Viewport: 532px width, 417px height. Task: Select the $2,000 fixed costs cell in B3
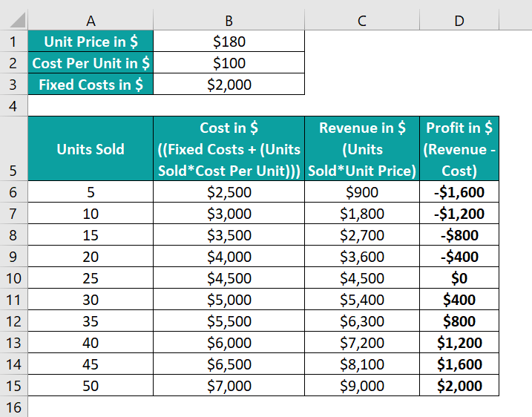click(x=229, y=84)
